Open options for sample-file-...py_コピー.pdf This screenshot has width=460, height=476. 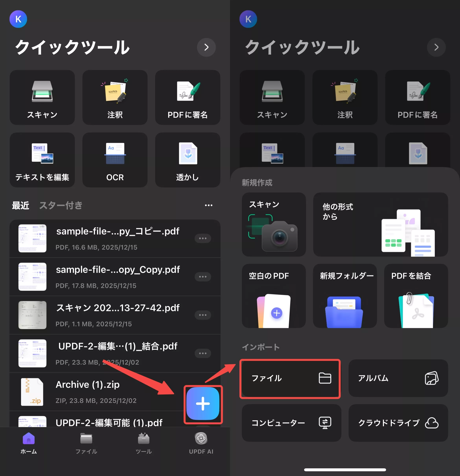203,238
